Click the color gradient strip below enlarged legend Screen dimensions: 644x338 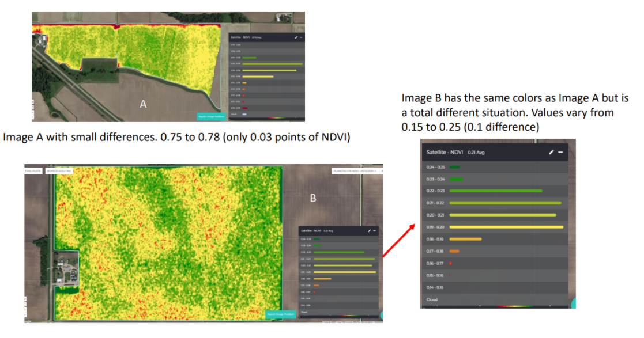[x=514, y=306]
